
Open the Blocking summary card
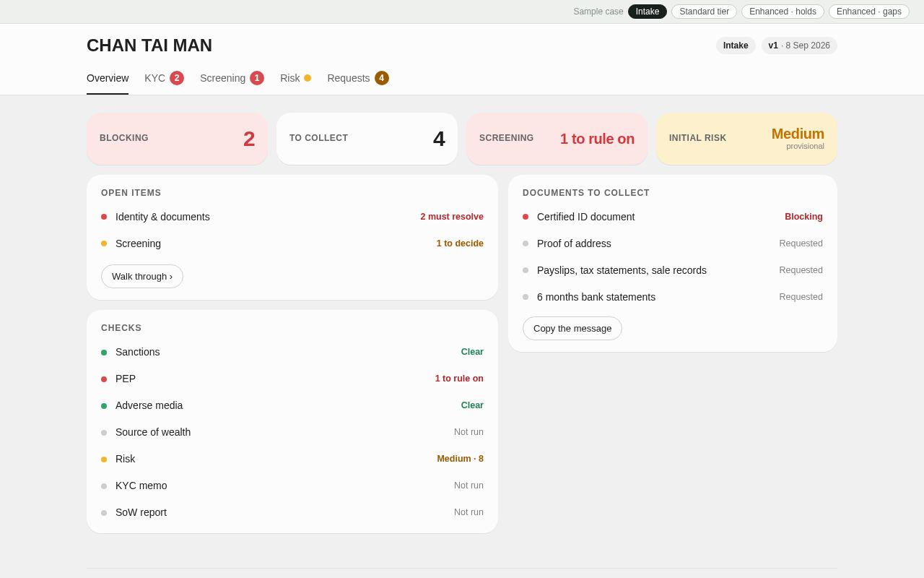(177, 139)
